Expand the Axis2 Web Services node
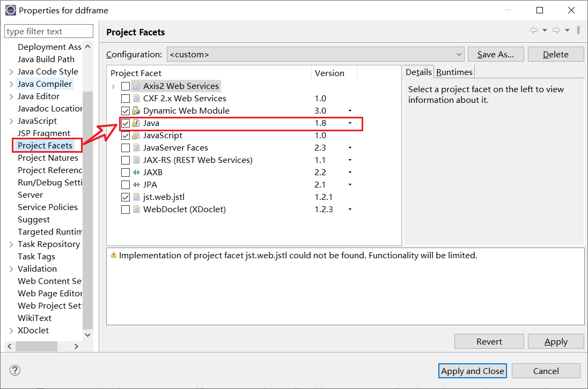Screen dimensions: 588x389 [x=113, y=86]
